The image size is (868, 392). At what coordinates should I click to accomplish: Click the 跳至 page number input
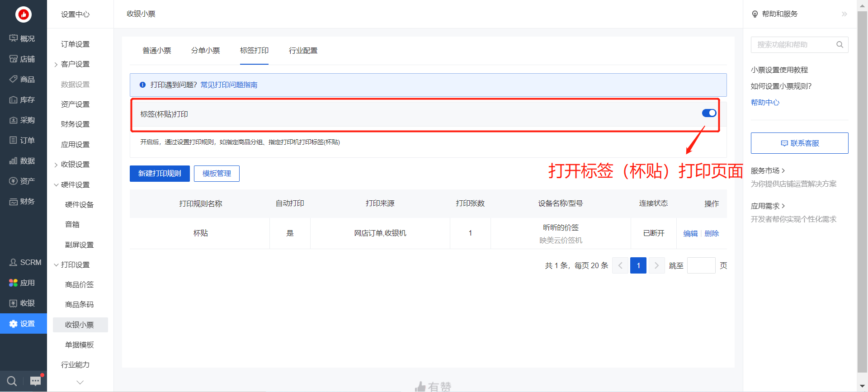click(701, 265)
